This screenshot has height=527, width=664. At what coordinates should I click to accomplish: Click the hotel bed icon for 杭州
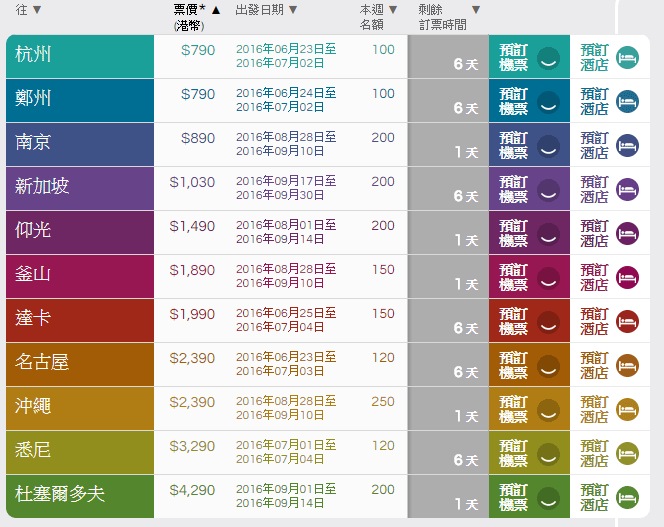coord(627,58)
